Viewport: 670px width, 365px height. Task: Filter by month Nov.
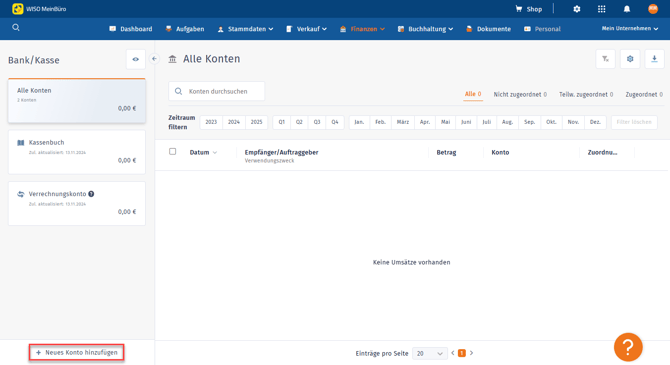point(573,122)
